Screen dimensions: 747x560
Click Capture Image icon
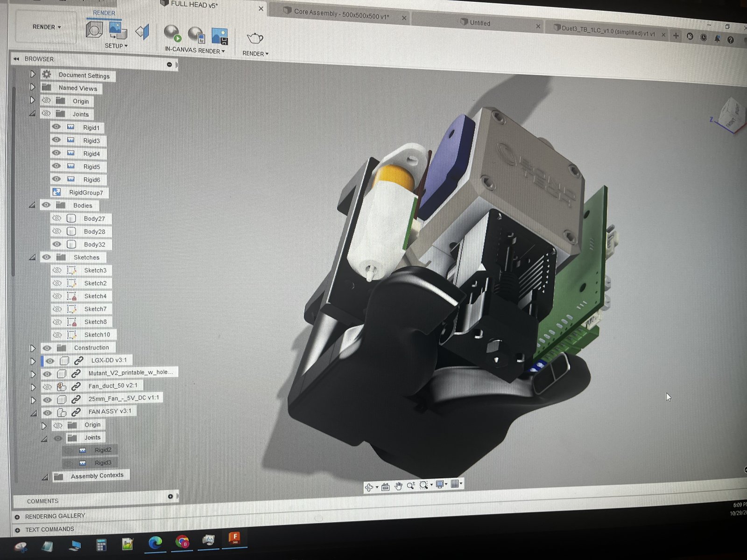(x=219, y=35)
